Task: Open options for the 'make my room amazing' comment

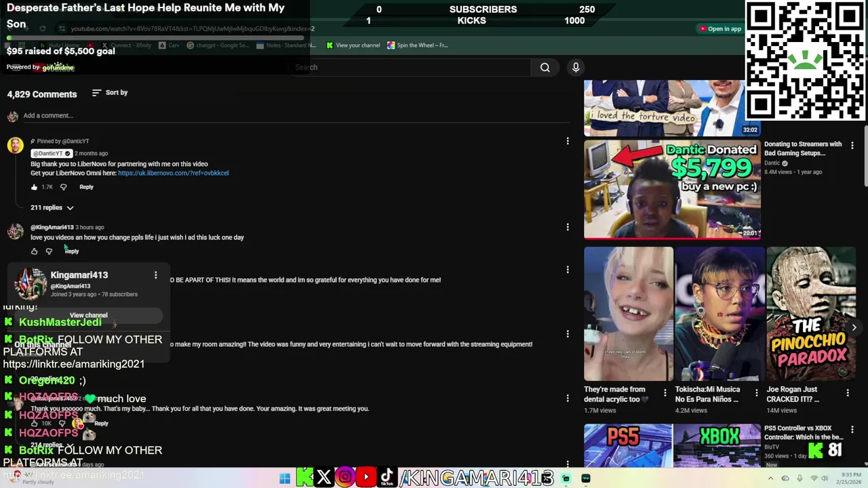Action: pyautogui.click(x=568, y=334)
